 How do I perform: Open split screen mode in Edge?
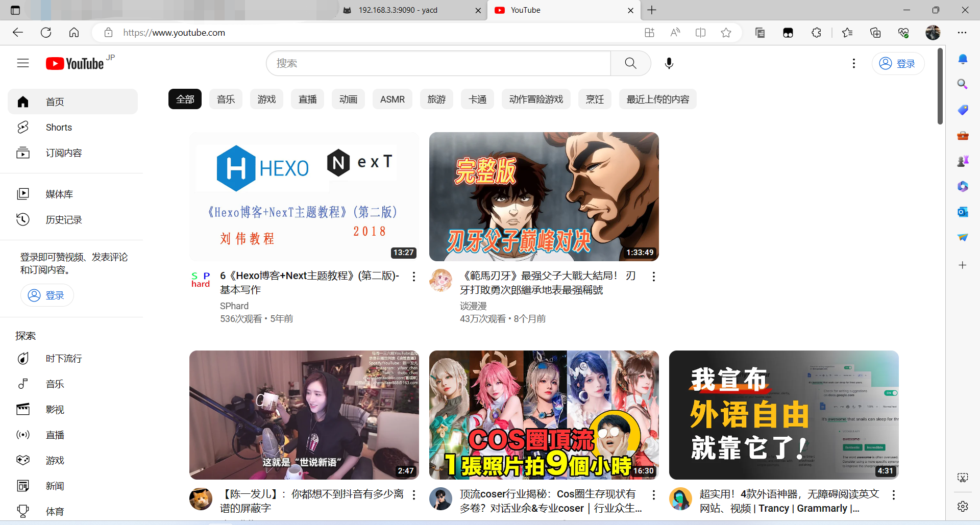pos(700,32)
